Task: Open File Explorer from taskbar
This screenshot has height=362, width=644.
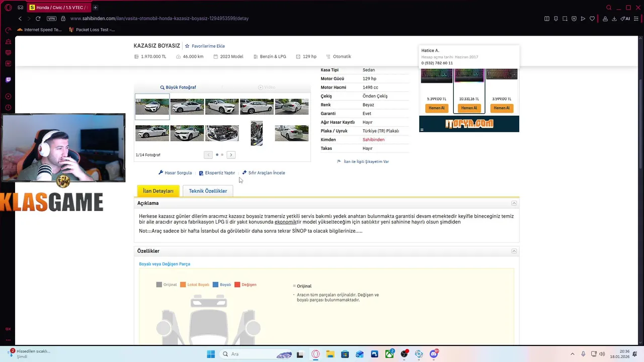Action: pos(330,354)
